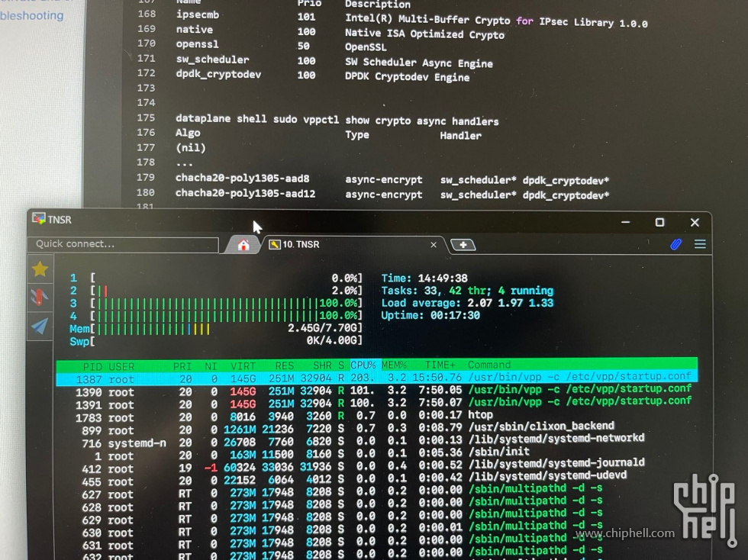748x560 pixels.
Task: Click the "sw_scheduler" name on editor line 171
Action: tap(212, 60)
